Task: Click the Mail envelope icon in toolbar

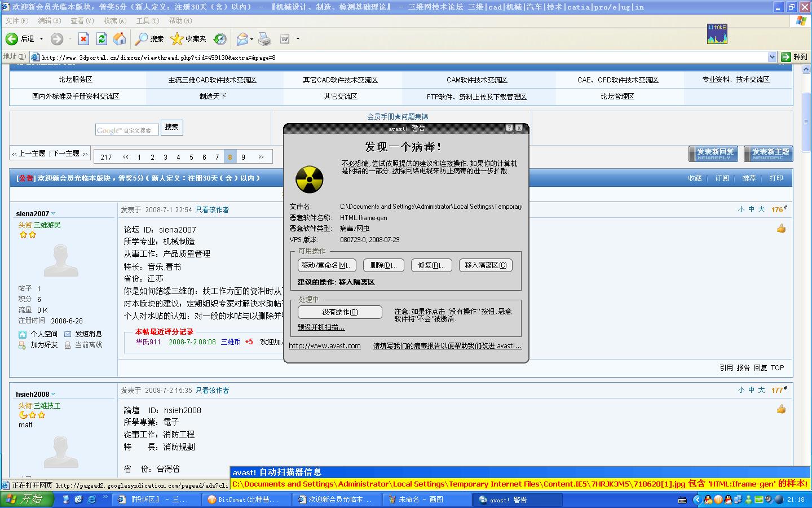Action: pyautogui.click(x=242, y=38)
